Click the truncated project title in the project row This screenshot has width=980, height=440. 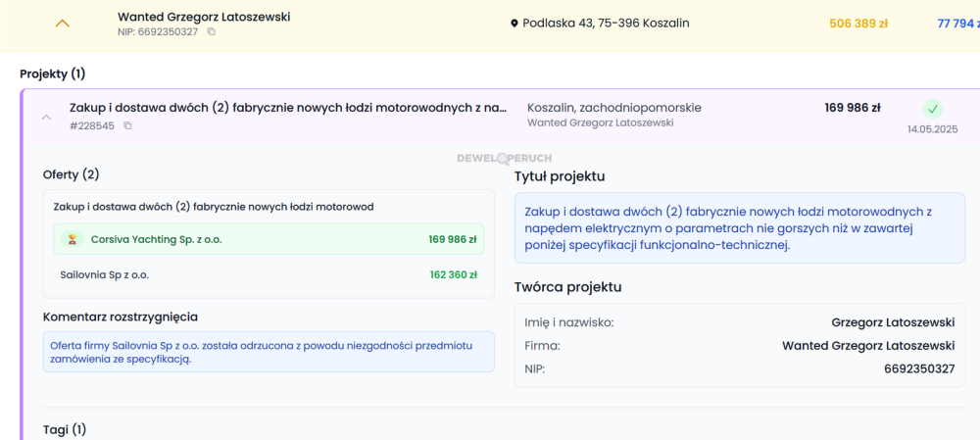click(x=288, y=108)
